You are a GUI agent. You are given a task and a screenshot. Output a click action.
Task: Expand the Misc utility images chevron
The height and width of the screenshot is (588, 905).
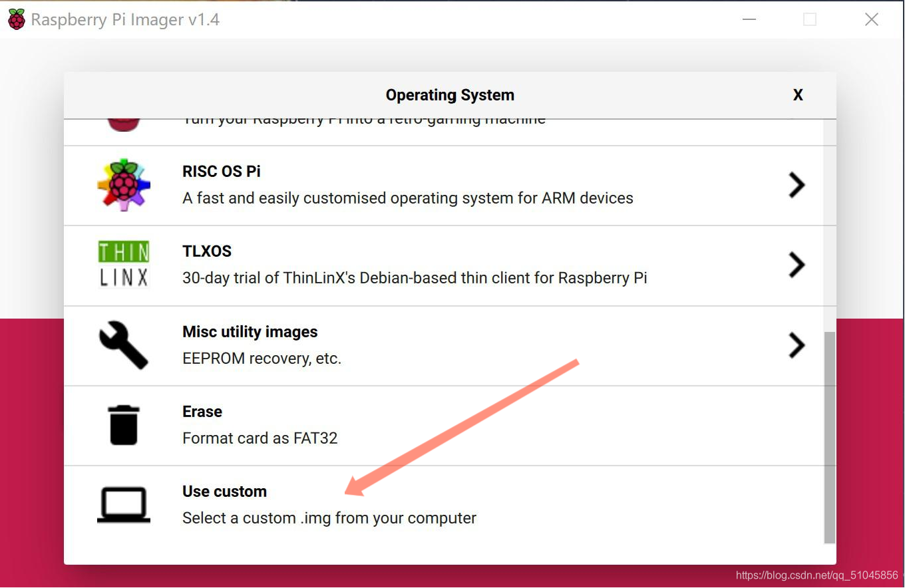(x=797, y=345)
